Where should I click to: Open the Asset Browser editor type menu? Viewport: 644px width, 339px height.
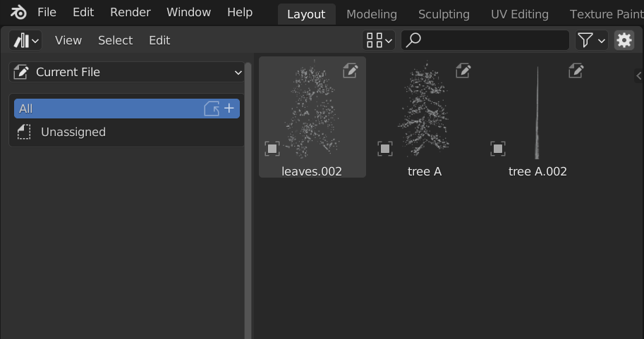[x=25, y=40]
